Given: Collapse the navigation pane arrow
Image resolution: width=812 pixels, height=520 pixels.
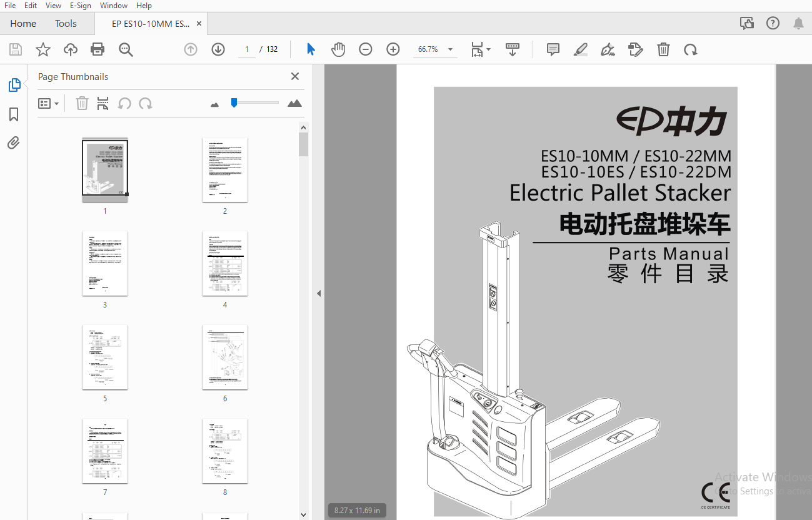Looking at the screenshot, I should coord(319,293).
